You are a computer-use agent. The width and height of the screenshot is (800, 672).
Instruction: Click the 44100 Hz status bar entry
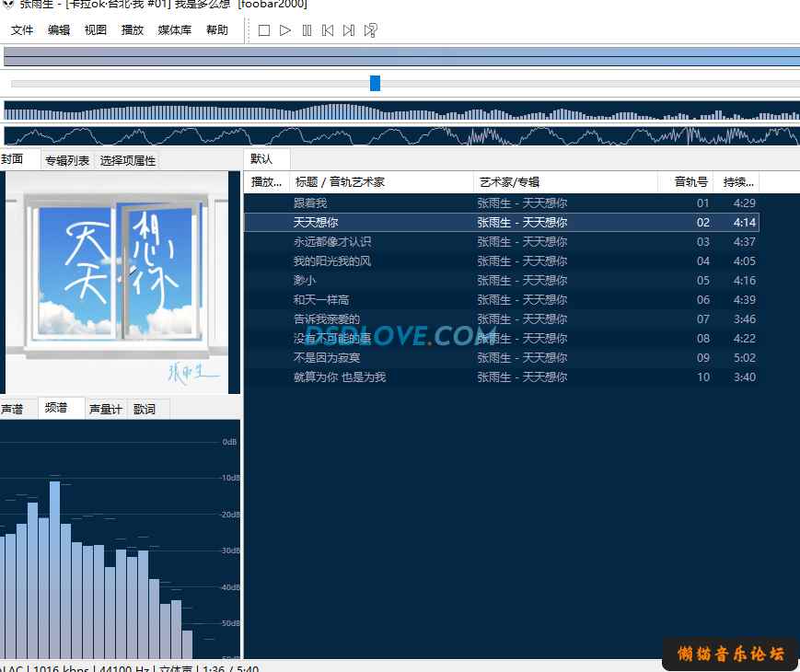(x=124, y=668)
